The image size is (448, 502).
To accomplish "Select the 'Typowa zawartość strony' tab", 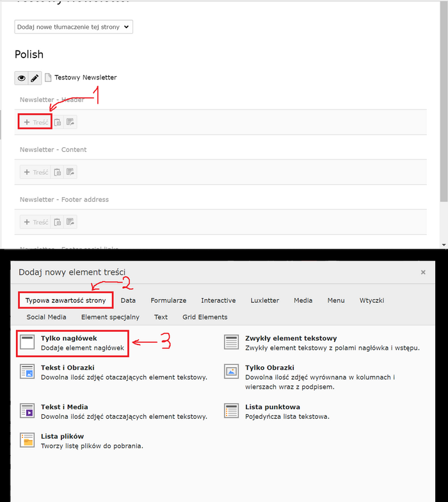I will point(65,300).
